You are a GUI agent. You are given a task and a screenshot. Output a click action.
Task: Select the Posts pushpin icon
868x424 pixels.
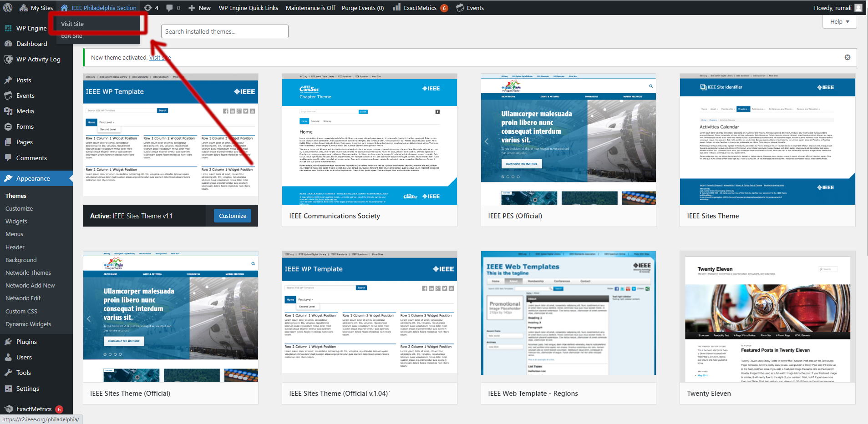pyautogui.click(x=8, y=80)
